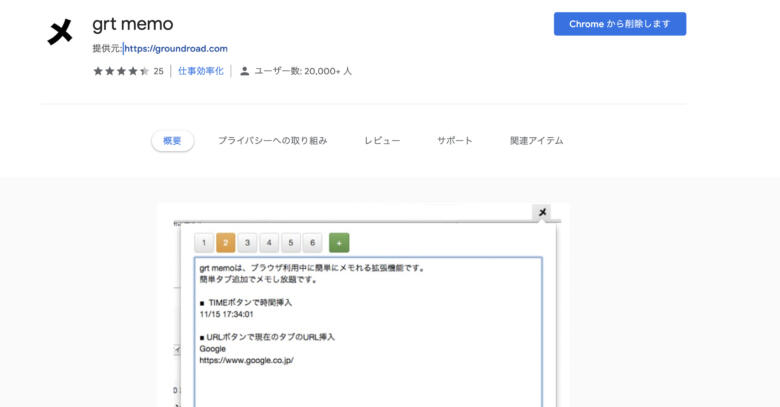
Task: Open the レビュー tab
Action: (382, 141)
